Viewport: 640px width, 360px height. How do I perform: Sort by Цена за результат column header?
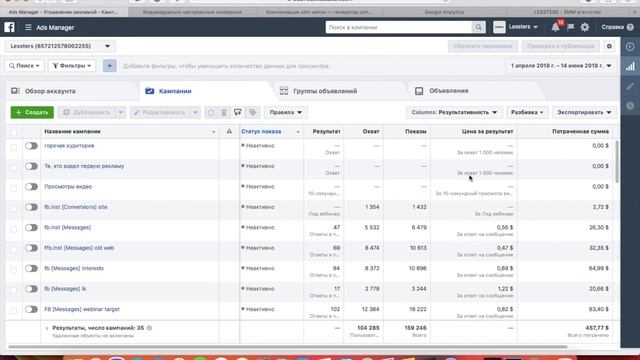point(487,131)
